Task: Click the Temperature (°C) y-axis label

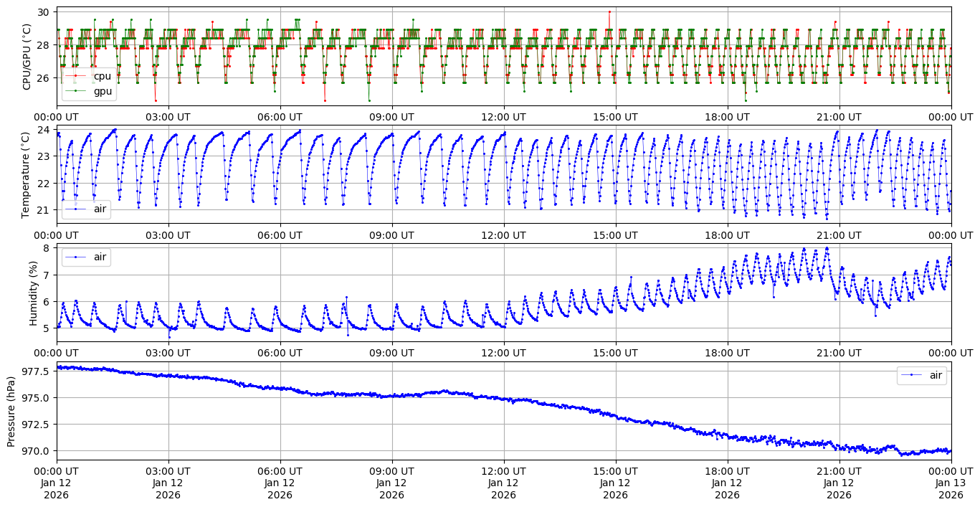Action: 27,174
